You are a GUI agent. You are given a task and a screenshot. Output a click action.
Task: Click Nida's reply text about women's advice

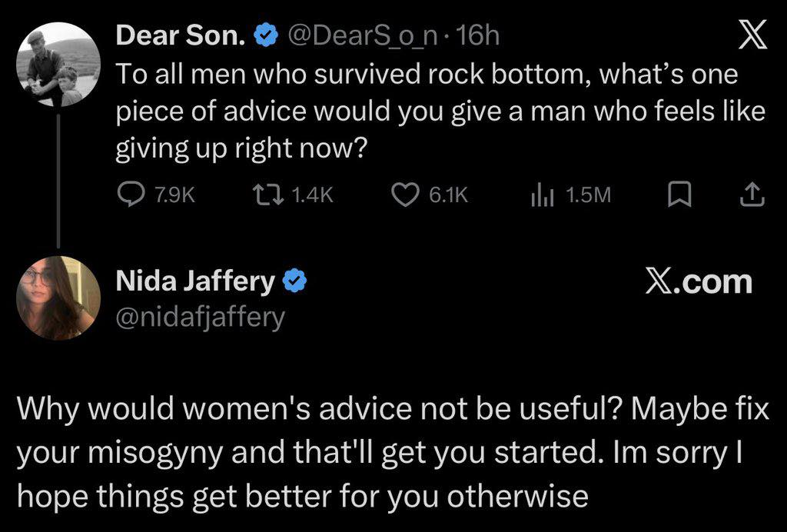(392, 452)
